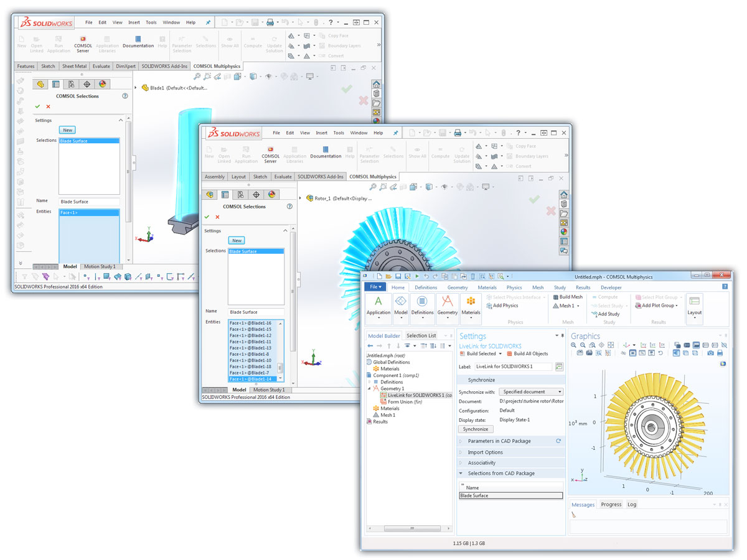Expand the Import Options section
This screenshot has height=560, width=747.
485,452
